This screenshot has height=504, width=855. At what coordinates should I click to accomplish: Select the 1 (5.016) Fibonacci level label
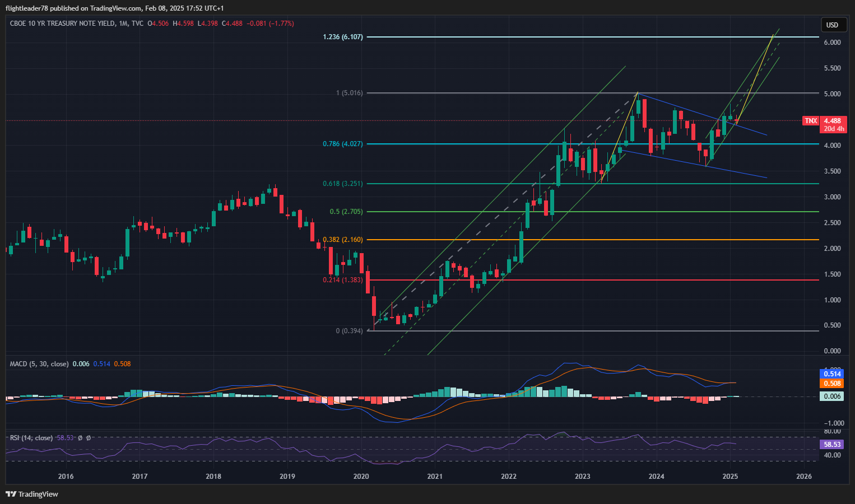click(349, 93)
